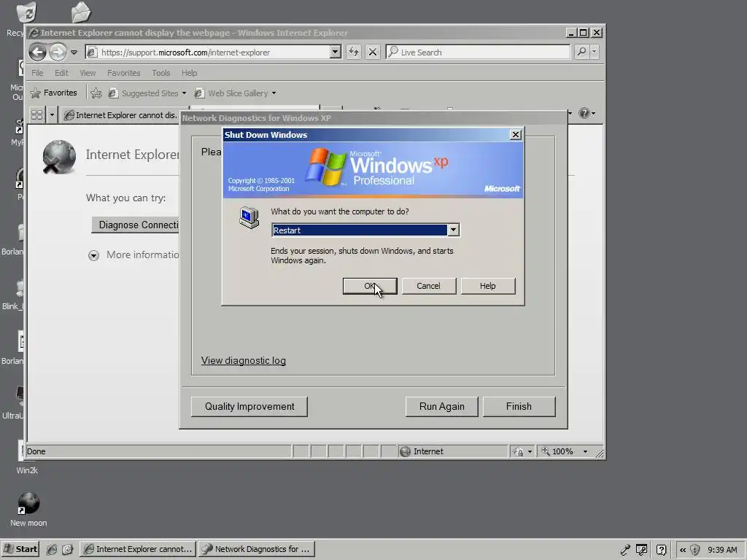Click Run Again in Network Diagnostics
747x560 pixels.
pos(441,407)
